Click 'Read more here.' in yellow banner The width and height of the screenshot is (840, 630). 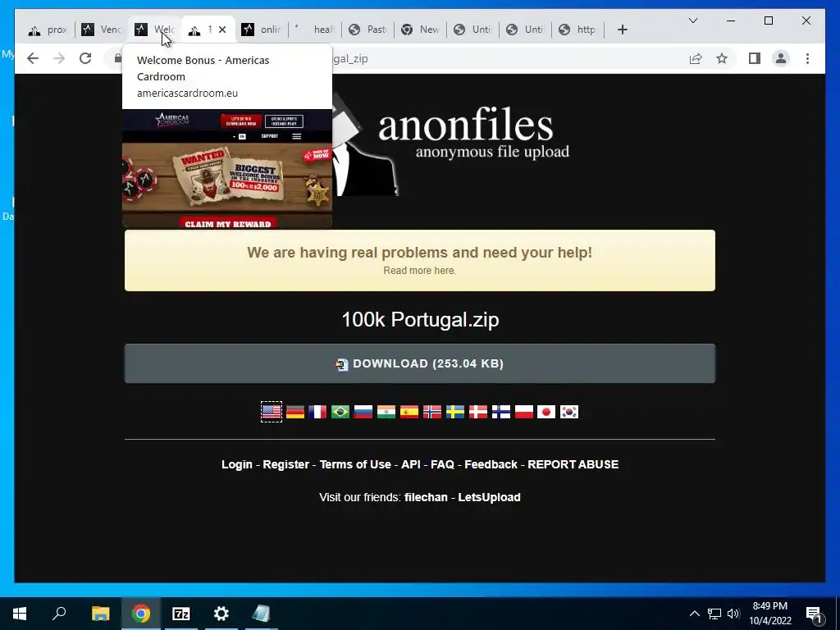tap(419, 271)
